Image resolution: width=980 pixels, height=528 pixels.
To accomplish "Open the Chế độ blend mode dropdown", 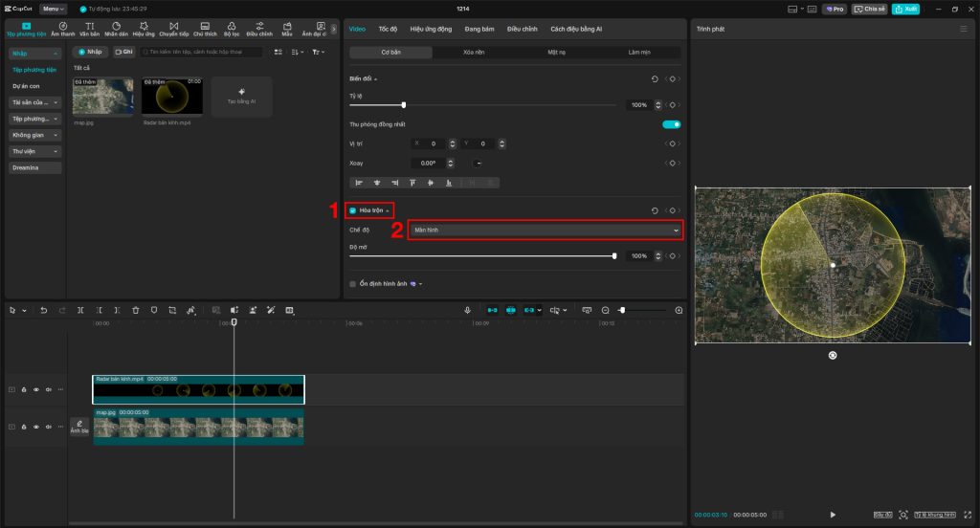I will [x=545, y=231].
